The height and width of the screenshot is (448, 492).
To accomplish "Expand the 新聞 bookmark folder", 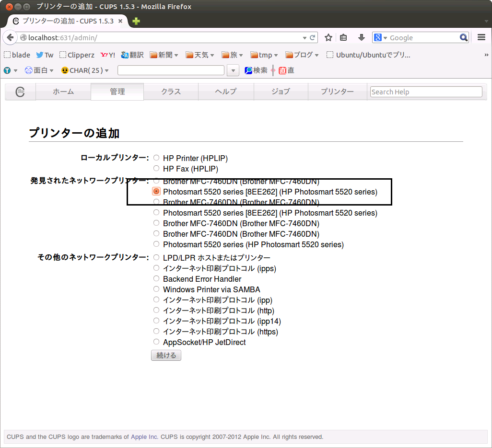I will [x=164, y=55].
